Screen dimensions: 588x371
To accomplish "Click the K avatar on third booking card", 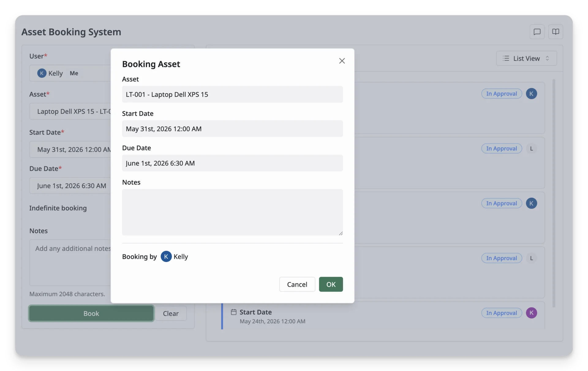I will pos(531,203).
